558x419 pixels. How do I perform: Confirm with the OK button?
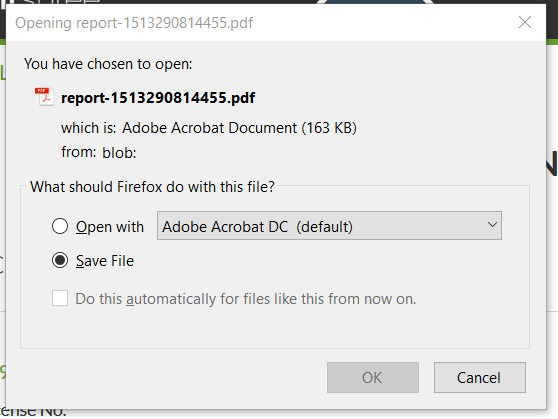pos(373,378)
